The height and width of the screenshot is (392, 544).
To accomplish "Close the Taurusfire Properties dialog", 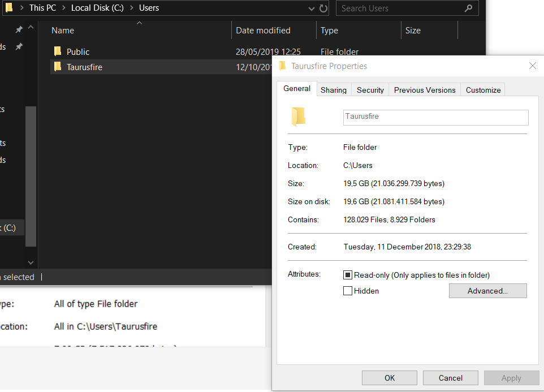I will [x=533, y=66].
